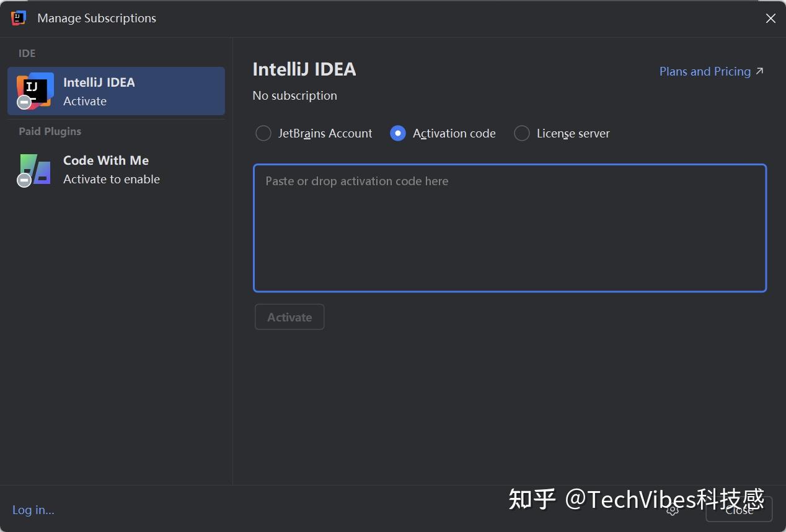Click the arrow icon beside Plans and Pricing
The width and height of the screenshot is (786, 532).
click(x=760, y=71)
